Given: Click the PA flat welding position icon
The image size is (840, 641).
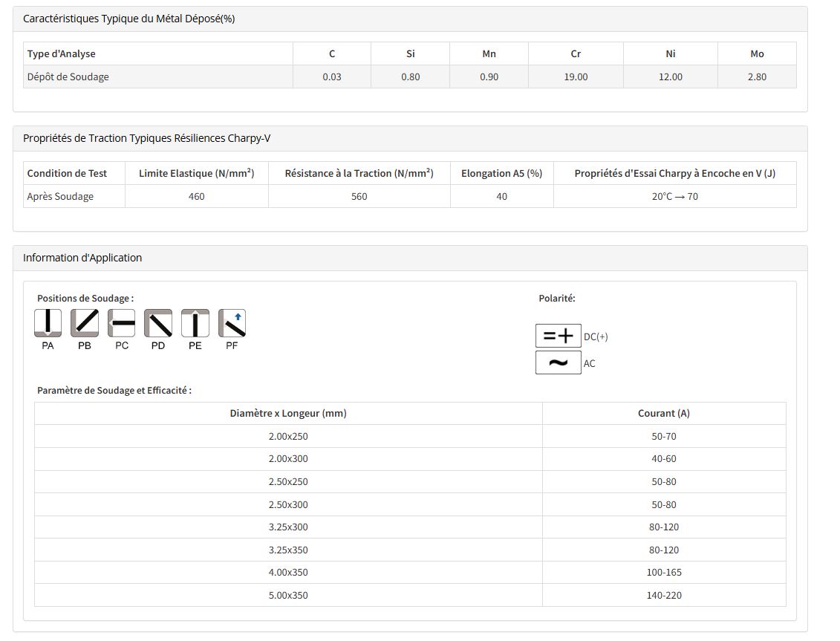Looking at the screenshot, I should pos(48,323).
